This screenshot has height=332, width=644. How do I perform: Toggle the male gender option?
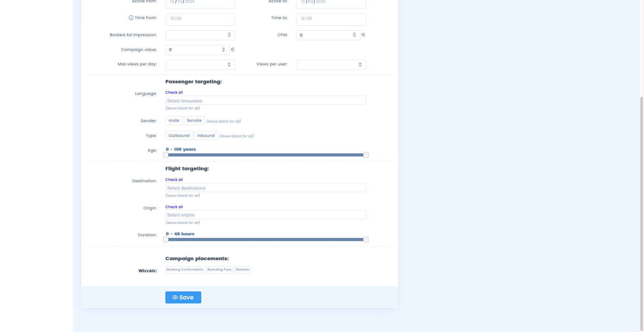point(174,121)
